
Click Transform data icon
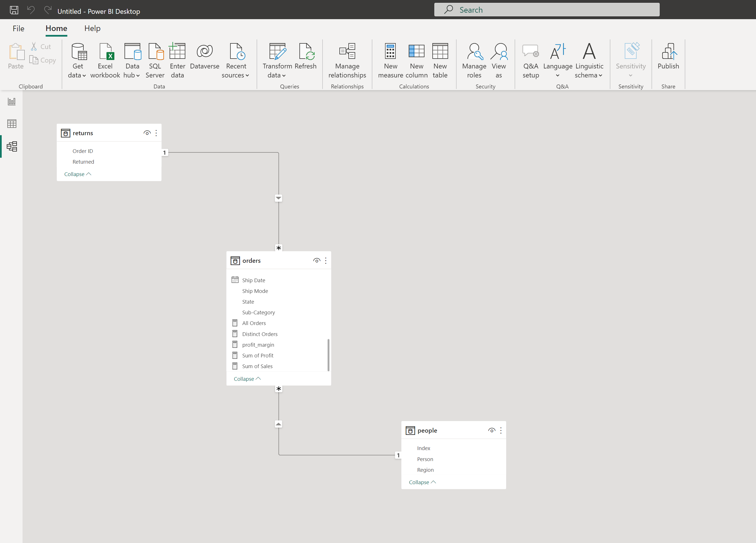click(x=277, y=52)
